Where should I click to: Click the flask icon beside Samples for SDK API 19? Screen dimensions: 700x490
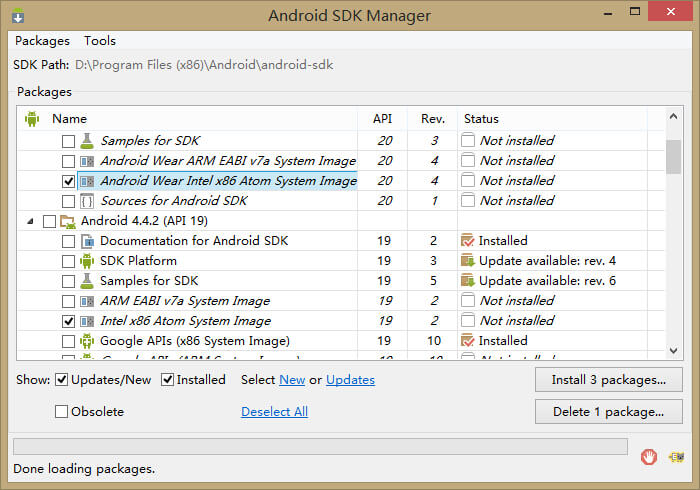pos(87,281)
